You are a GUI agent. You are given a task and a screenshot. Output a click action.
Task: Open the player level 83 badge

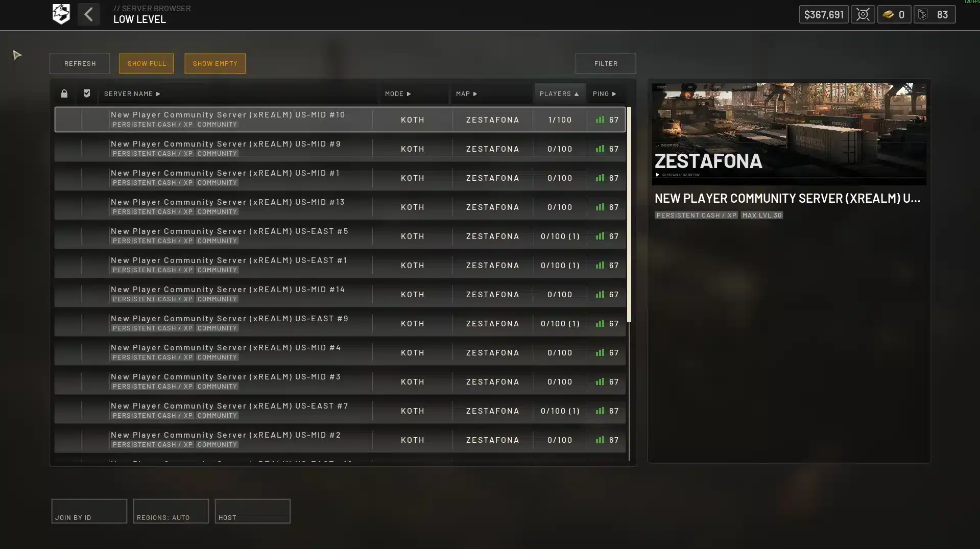tap(934, 14)
